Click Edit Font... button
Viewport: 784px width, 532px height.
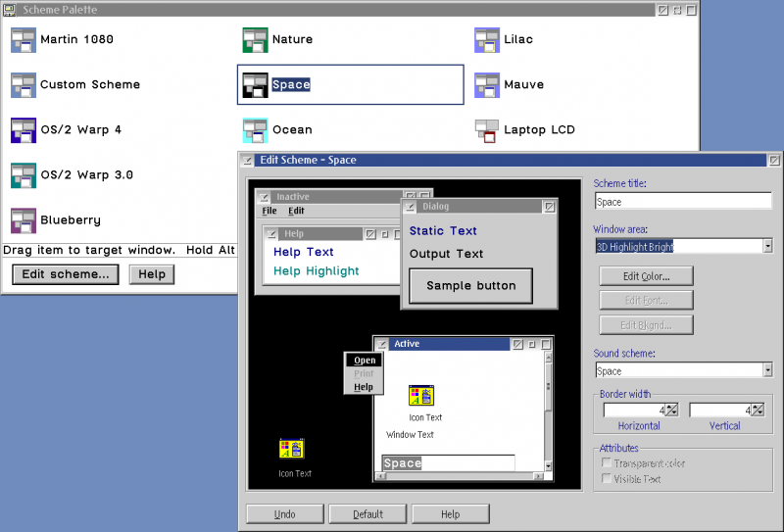[646, 301]
